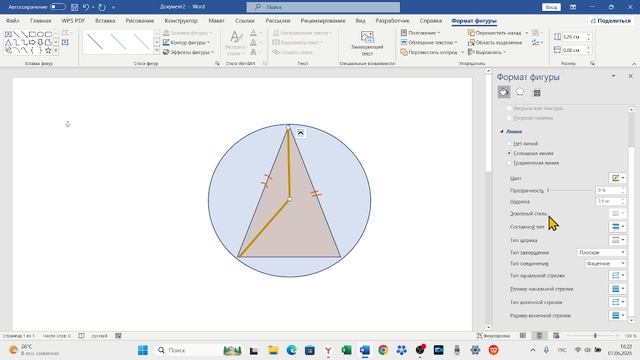640x360 pixels.
Task: Open Тип соединения combo box
Action: [605, 263]
